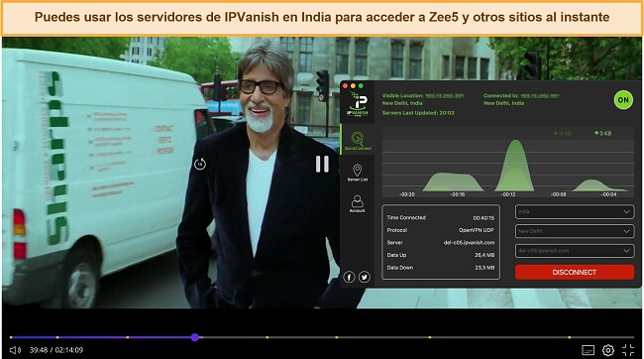Click the Time Connected value 00:40:15
The height and width of the screenshot is (359, 644).
(x=483, y=218)
